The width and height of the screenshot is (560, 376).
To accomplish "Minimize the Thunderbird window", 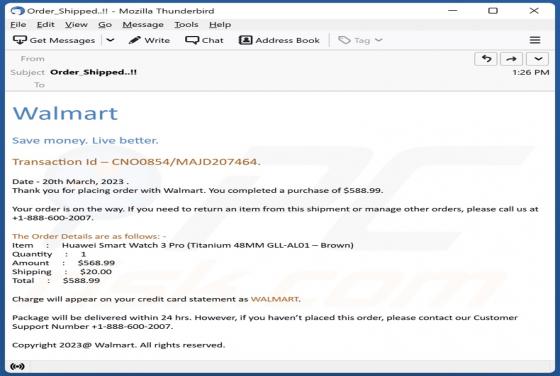I will [452, 11].
